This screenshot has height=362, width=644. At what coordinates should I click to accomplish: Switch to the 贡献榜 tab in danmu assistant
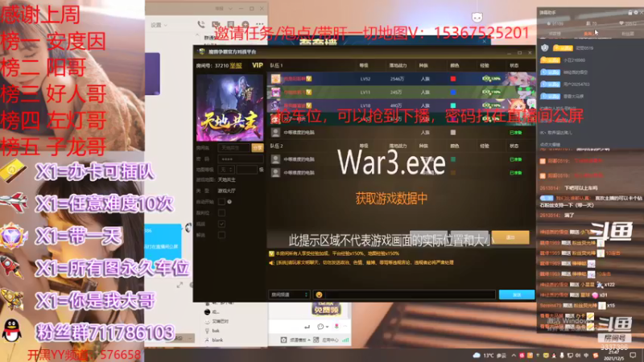point(555,34)
